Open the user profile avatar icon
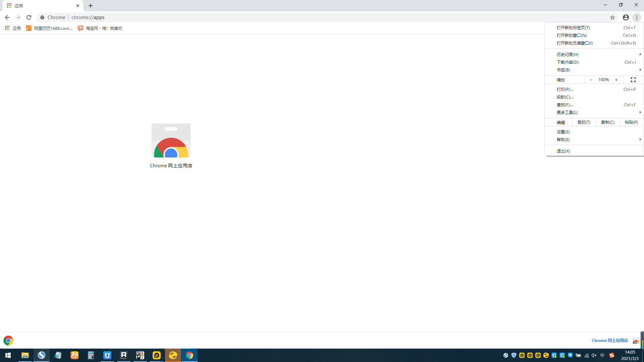The height and width of the screenshot is (362, 644). pos(626,17)
